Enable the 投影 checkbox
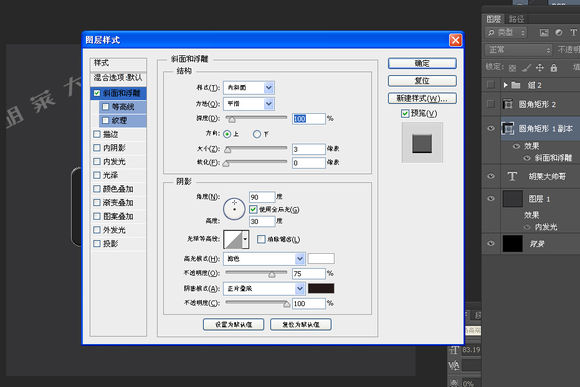 pyautogui.click(x=97, y=243)
